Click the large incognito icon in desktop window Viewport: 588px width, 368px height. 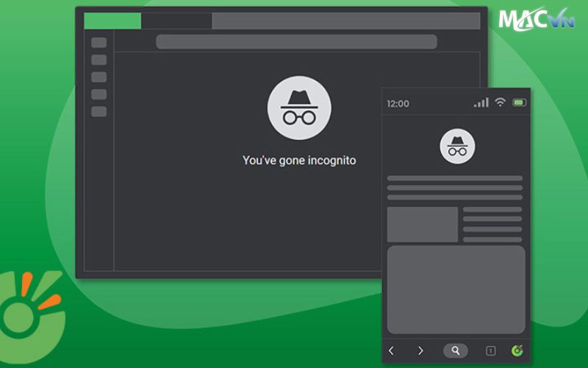click(299, 107)
